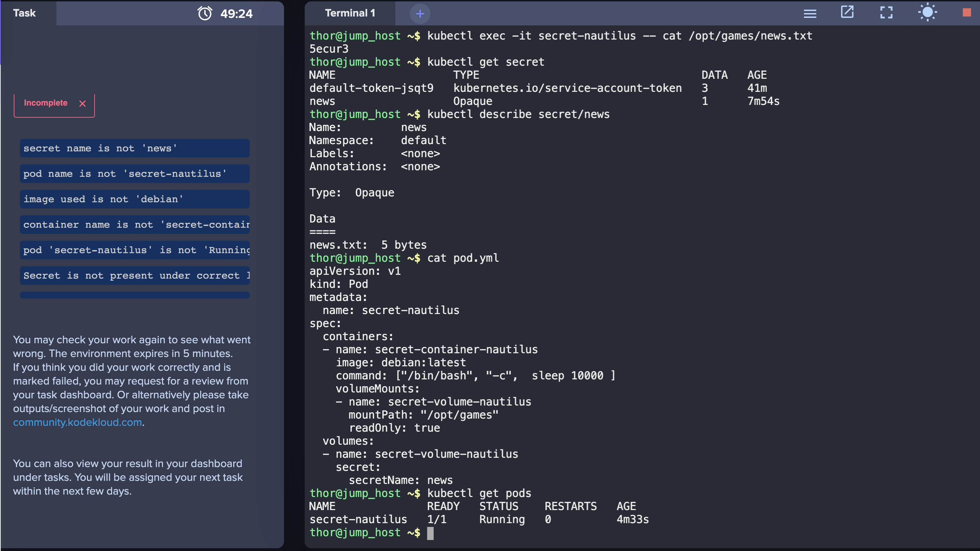Dismiss the Incomplete status X icon
980x551 pixels.
coord(82,104)
